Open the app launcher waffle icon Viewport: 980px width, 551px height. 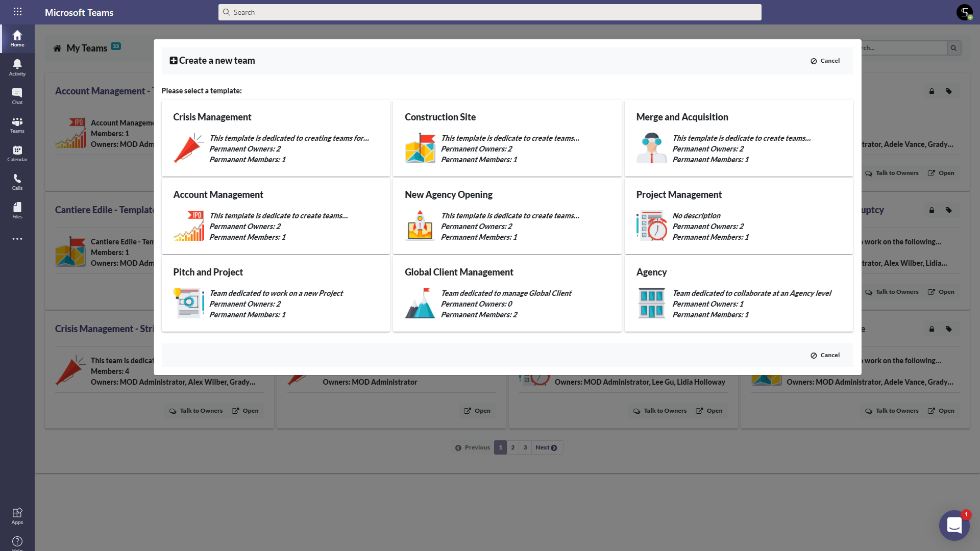coord(17,12)
